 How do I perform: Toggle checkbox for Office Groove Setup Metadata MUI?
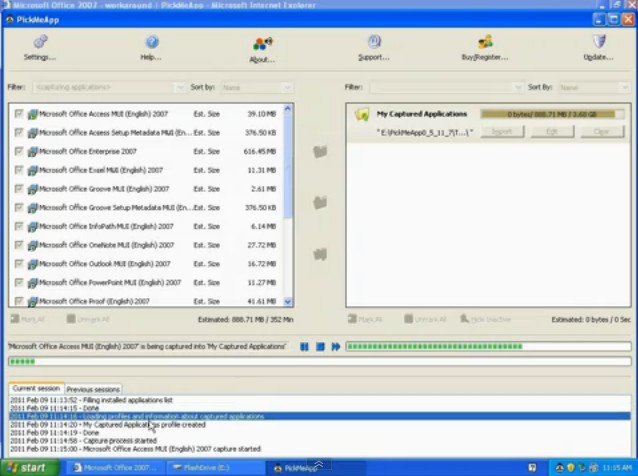(x=19, y=207)
